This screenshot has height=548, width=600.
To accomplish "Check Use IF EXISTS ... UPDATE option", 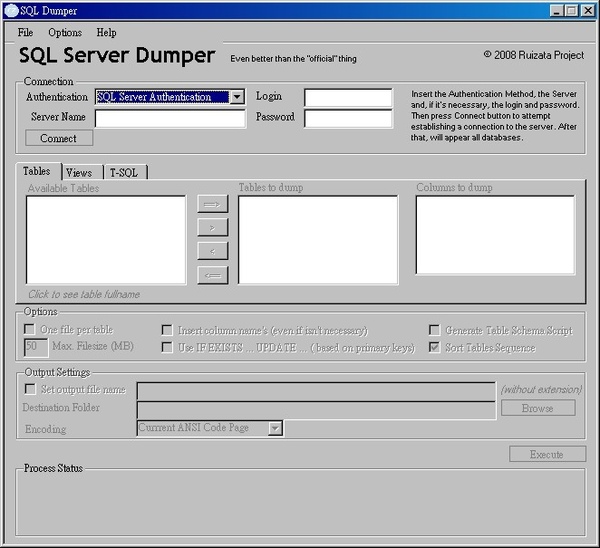I will tap(167, 347).
